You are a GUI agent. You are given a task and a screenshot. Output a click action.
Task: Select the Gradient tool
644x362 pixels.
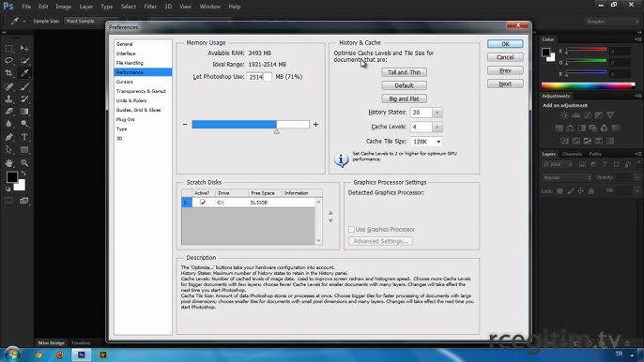[x=24, y=112]
